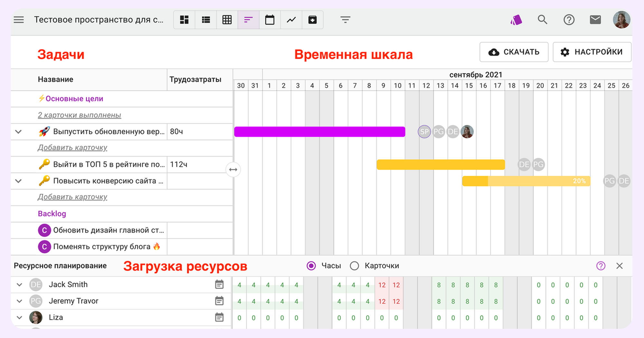Open the list view icon
This screenshot has height=338, width=644.
point(205,20)
